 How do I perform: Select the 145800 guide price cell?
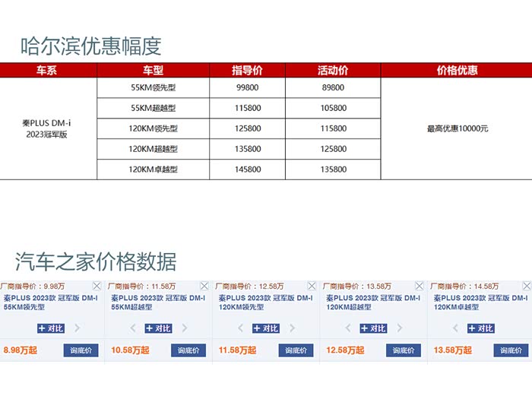[x=247, y=169]
